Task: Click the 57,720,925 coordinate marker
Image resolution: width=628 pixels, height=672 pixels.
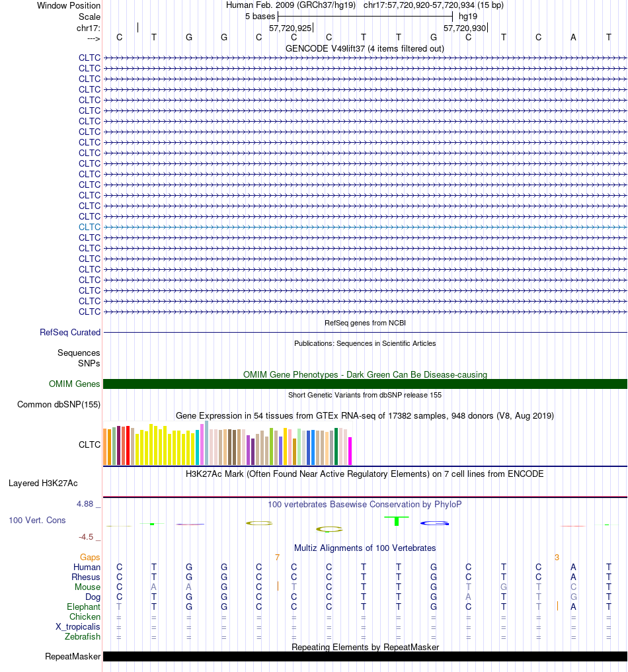Action: (290, 28)
